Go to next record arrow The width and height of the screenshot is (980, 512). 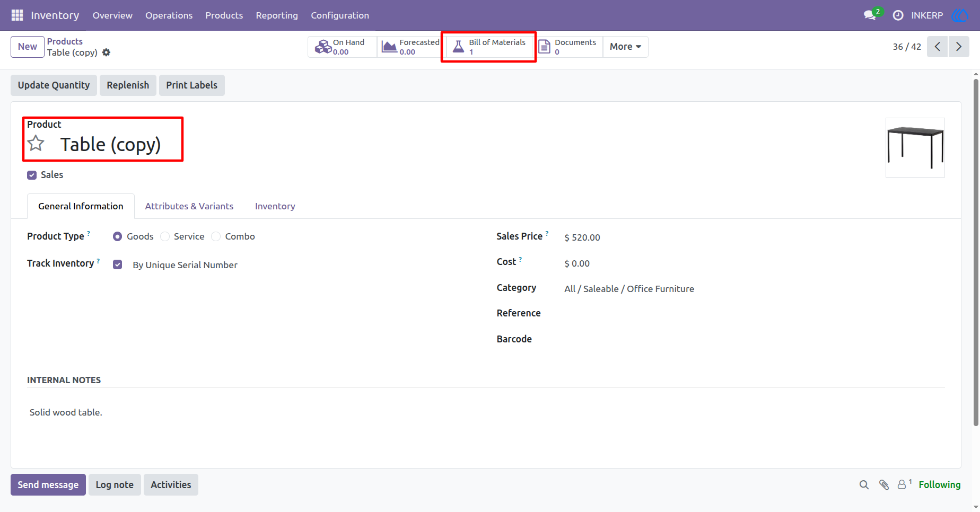959,47
